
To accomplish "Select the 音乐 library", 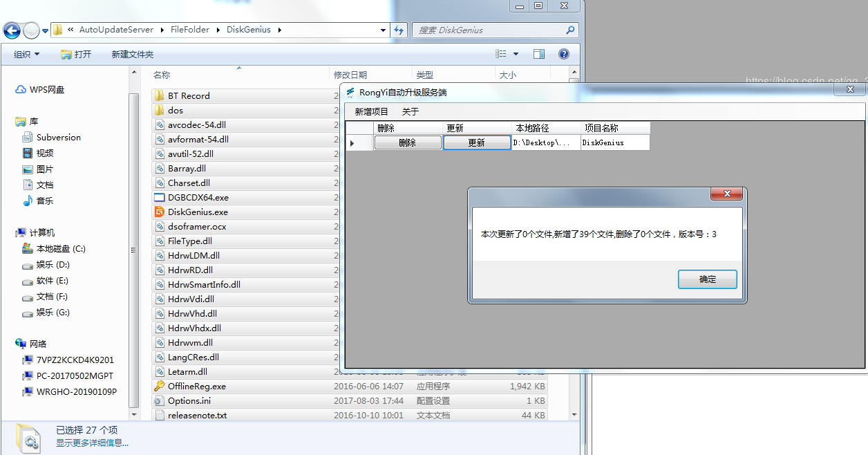I will click(38, 201).
